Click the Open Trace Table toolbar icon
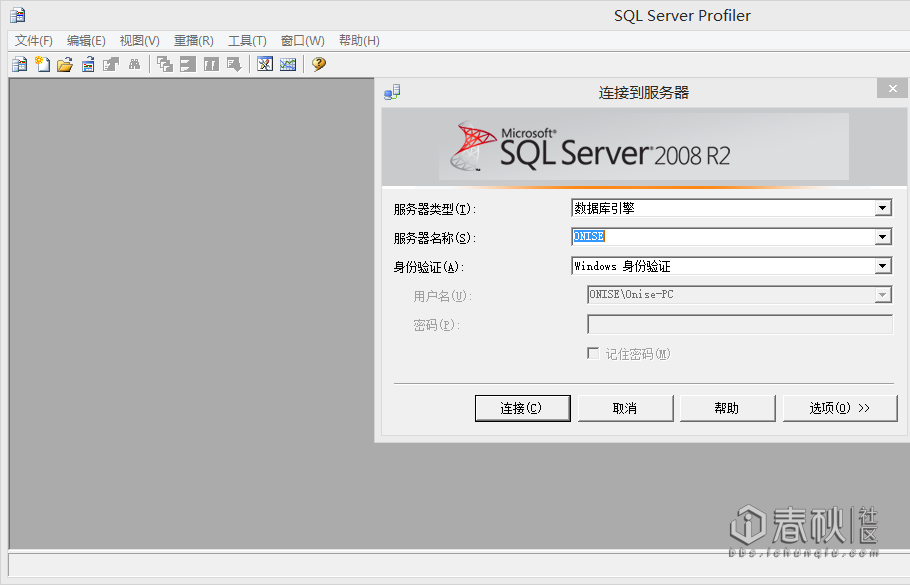This screenshot has height=585, width=910. click(x=88, y=64)
